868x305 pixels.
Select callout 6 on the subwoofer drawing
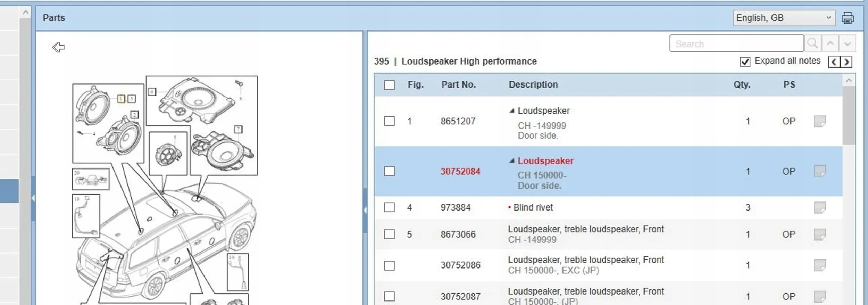[x=152, y=92]
